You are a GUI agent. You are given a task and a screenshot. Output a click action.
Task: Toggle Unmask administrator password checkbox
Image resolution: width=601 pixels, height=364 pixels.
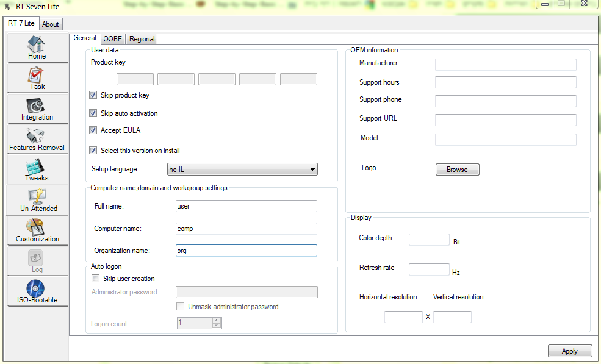[180, 306]
